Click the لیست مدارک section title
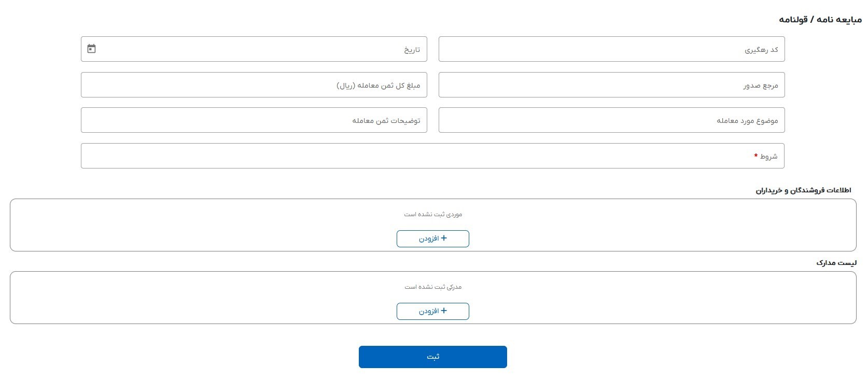Screen dimensions: 868x379 coord(836,263)
